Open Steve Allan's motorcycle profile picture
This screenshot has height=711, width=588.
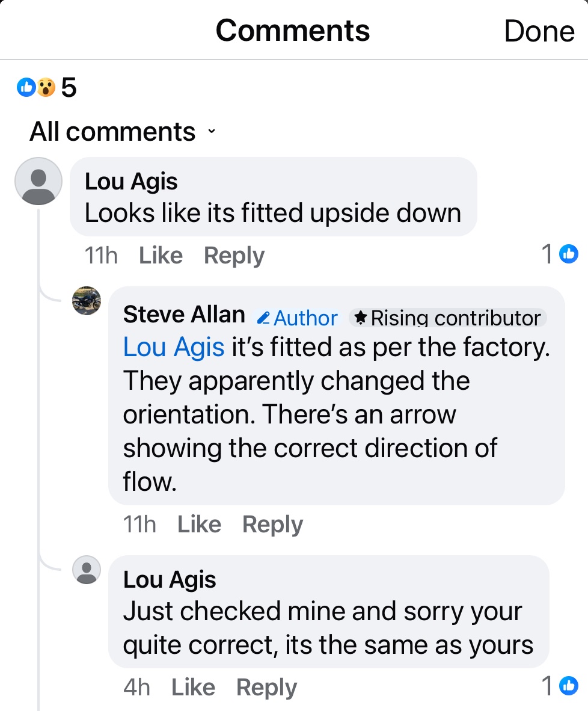(x=87, y=301)
